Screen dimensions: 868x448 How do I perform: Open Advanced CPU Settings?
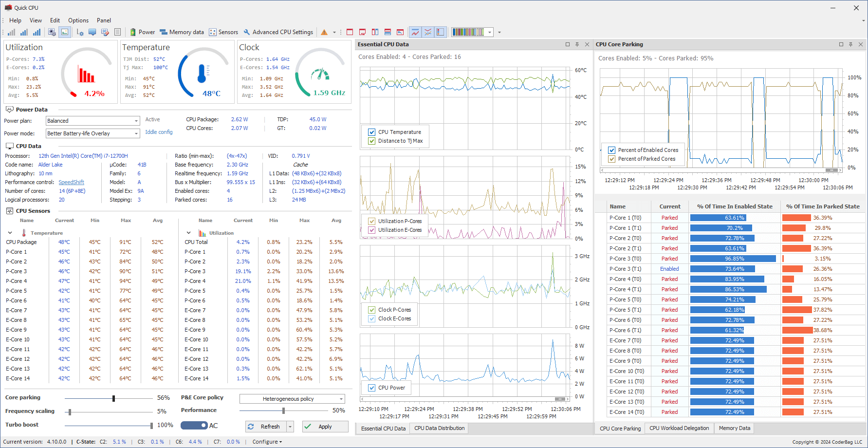coord(278,32)
